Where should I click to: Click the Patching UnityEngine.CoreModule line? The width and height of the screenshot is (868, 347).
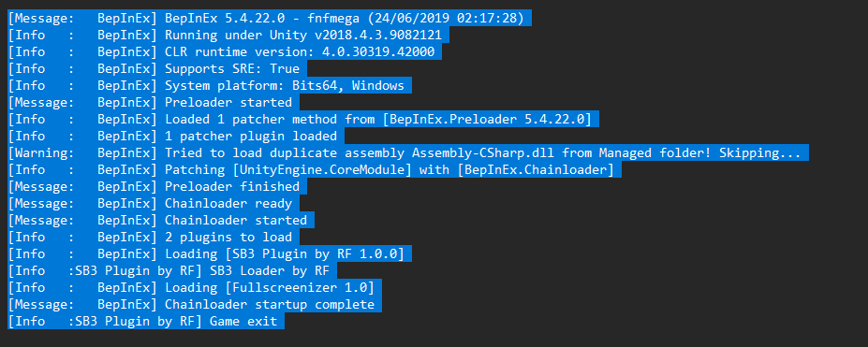tap(315, 169)
